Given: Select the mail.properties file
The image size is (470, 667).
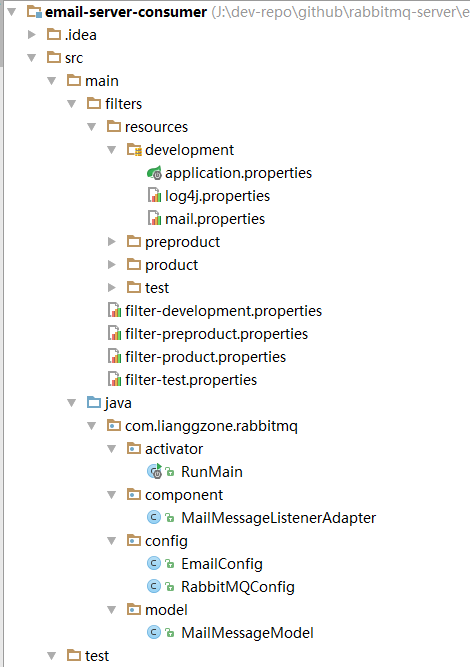Looking at the screenshot, I should 215,219.
